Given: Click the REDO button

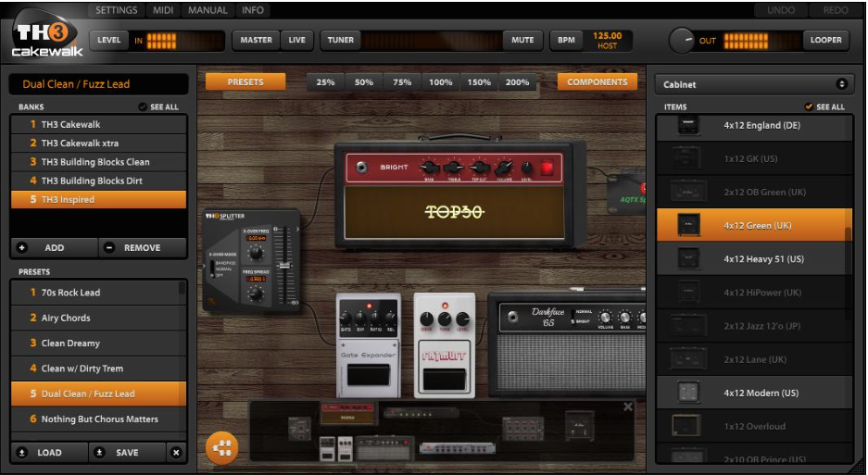Looking at the screenshot, I should (836, 10).
